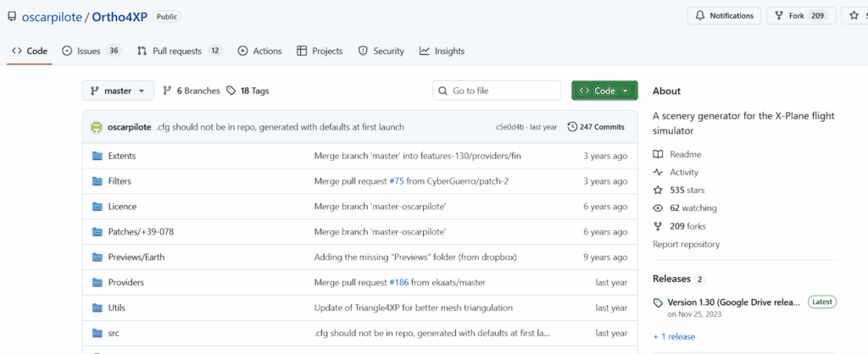The image size is (868, 354).
Task: Open the Previews/Earth folder
Action: coord(136,257)
